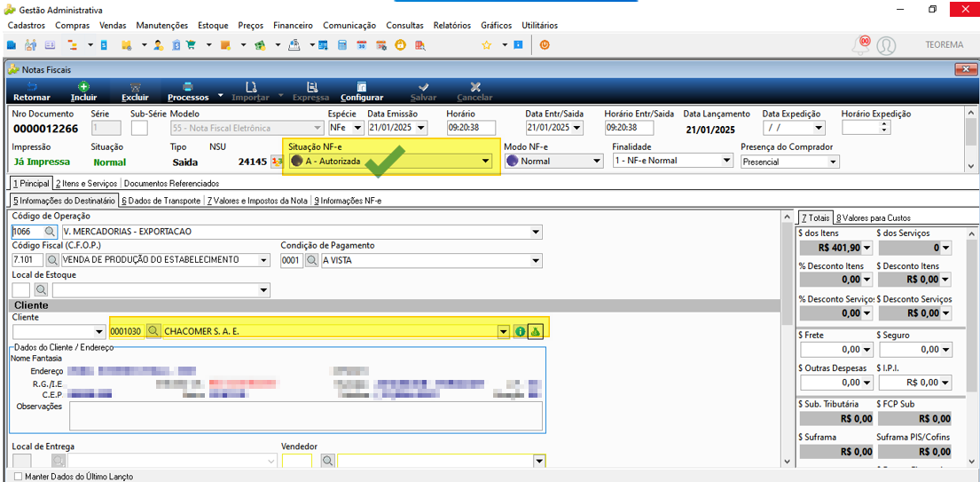Click the Observações text field
Image resolution: width=980 pixels, height=482 pixels.
[x=306, y=415]
